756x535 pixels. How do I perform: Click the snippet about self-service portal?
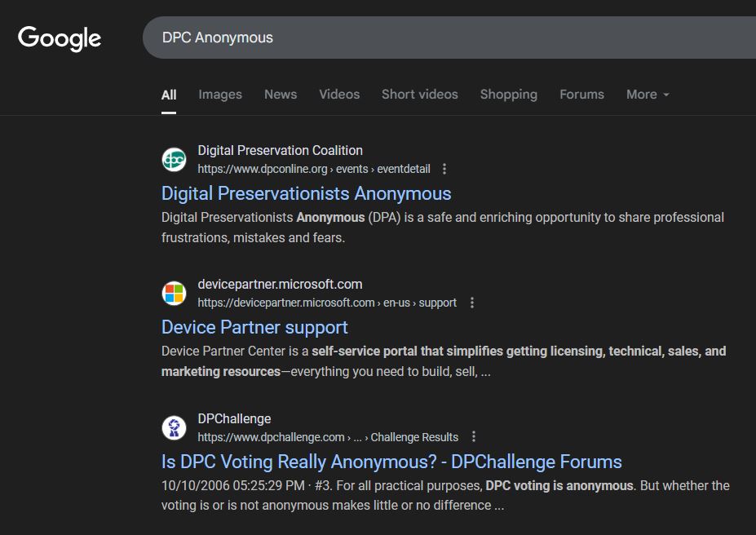click(x=444, y=361)
